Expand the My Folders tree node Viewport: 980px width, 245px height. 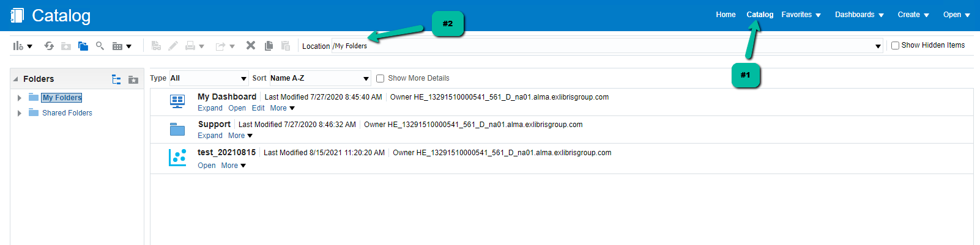20,98
